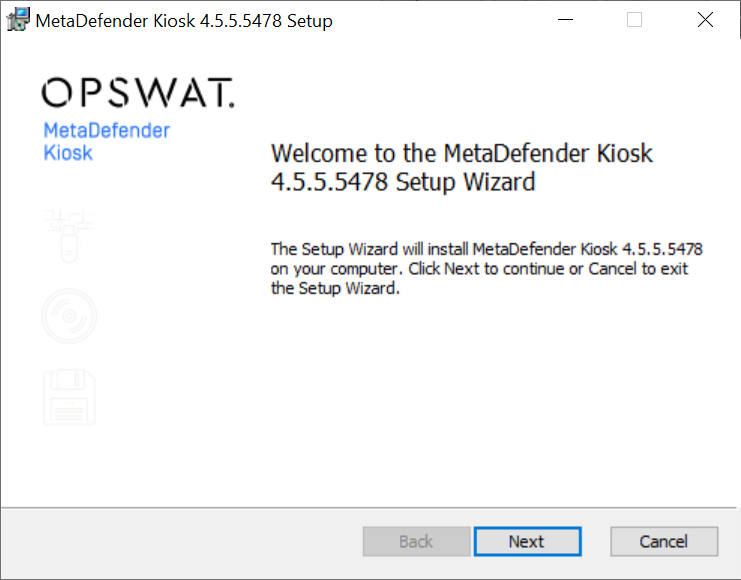
Task: Click the horizontal separator above the buttons
Action: [369, 508]
